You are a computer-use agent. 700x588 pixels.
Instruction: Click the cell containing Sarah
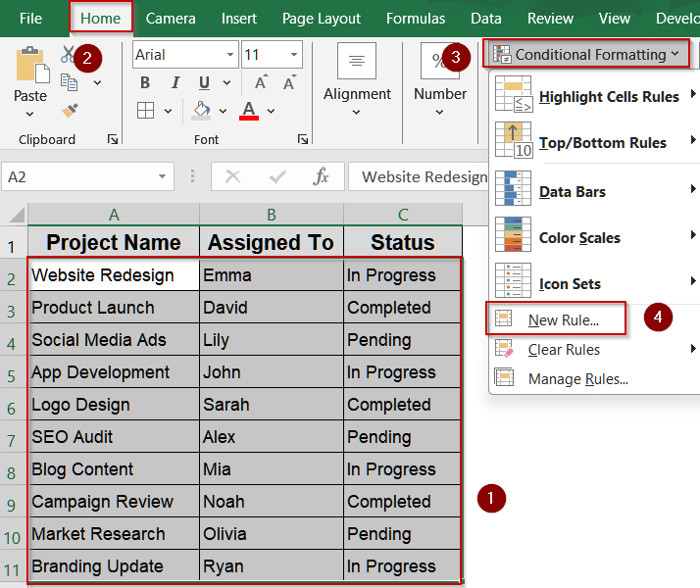pyautogui.click(x=272, y=404)
